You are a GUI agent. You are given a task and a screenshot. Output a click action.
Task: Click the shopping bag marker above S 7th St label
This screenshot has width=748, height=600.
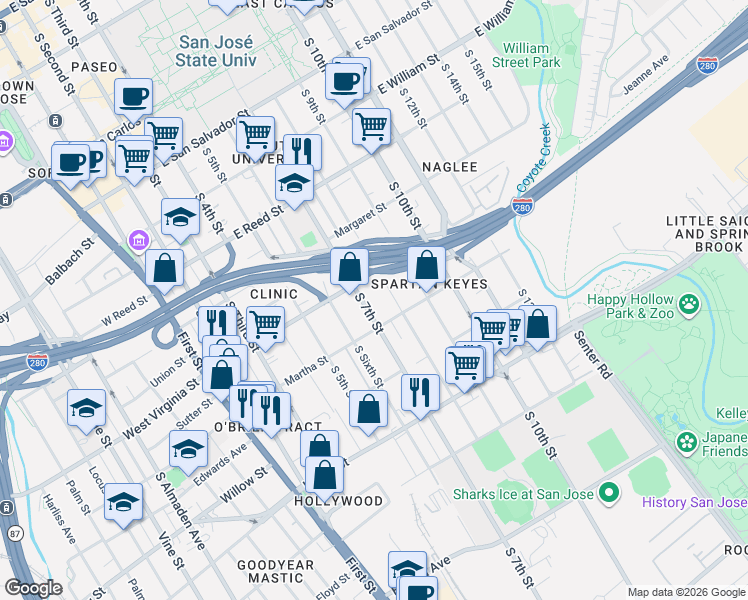349,267
